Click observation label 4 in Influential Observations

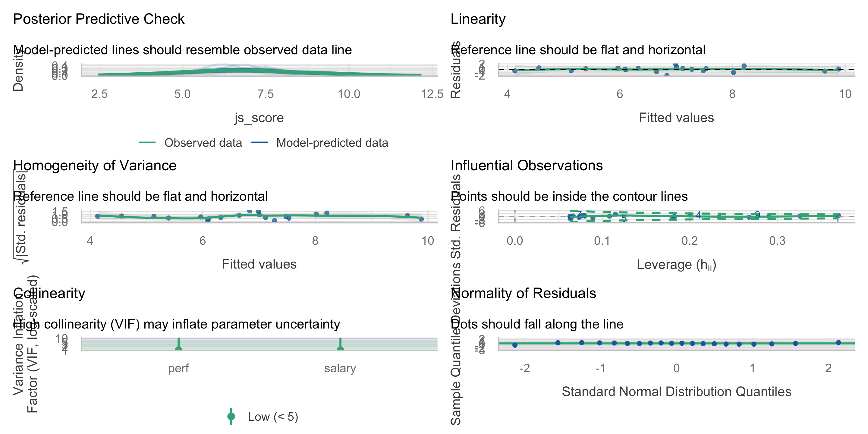pyautogui.click(x=698, y=215)
